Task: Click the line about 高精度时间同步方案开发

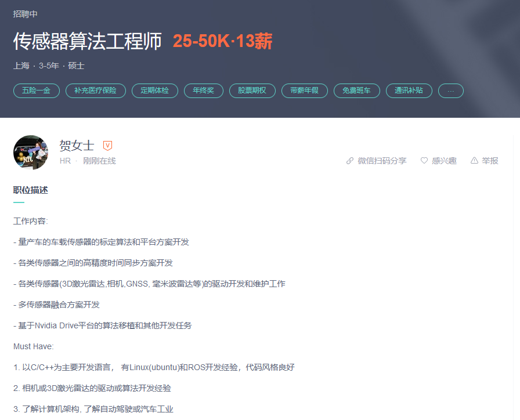Action: coord(93,263)
